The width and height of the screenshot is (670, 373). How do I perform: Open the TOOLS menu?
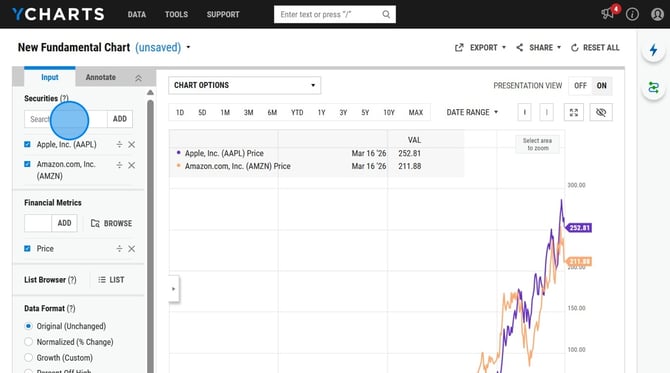176,15
